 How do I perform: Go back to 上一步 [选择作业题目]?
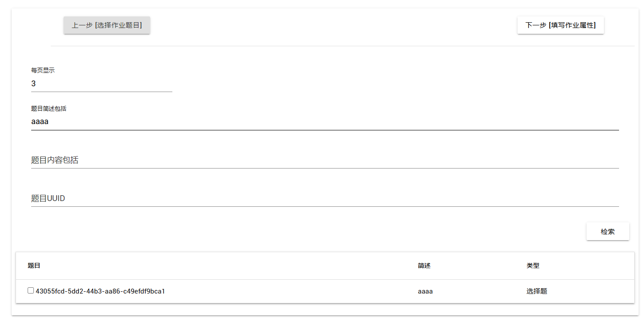click(x=107, y=25)
